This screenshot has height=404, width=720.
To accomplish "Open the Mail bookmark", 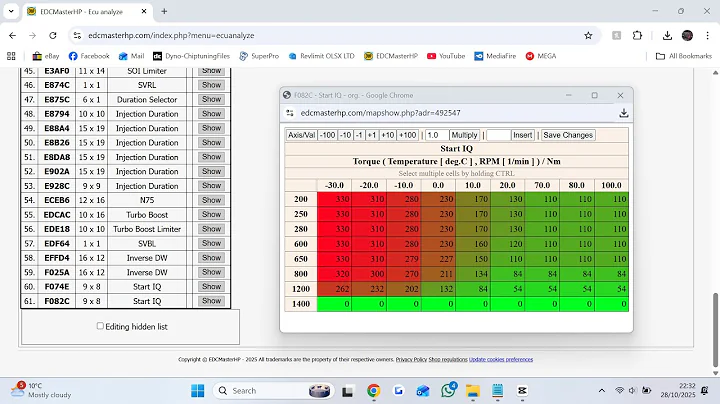I will click(131, 56).
